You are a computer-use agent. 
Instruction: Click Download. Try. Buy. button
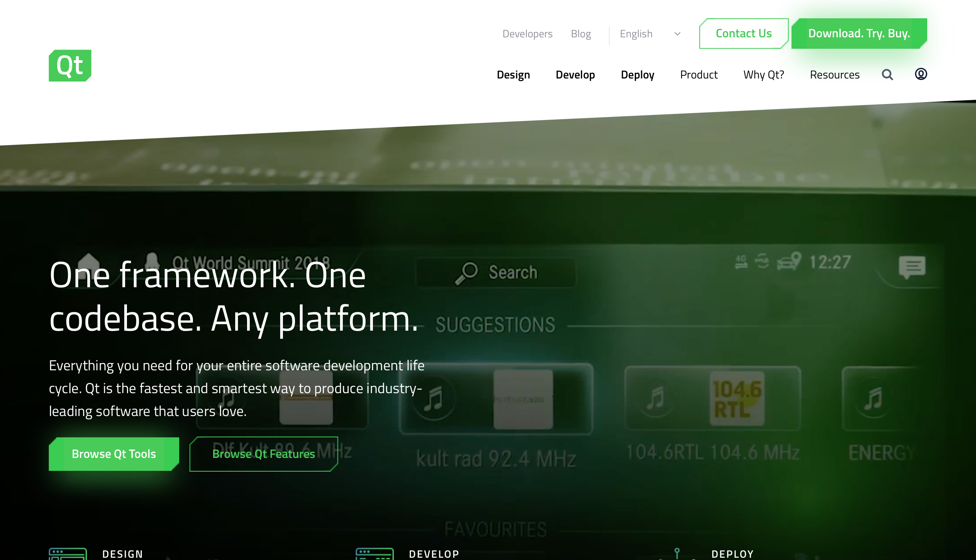tap(859, 34)
